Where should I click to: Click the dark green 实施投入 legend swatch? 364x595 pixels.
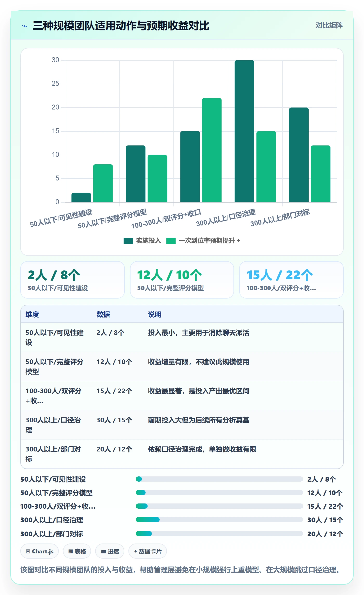coord(128,241)
